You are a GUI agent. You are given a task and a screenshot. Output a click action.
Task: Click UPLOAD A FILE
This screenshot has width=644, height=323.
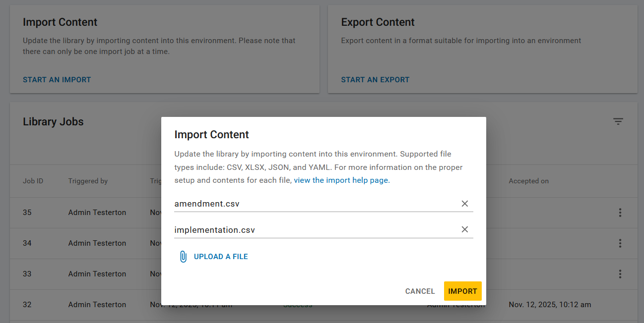click(x=221, y=256)
